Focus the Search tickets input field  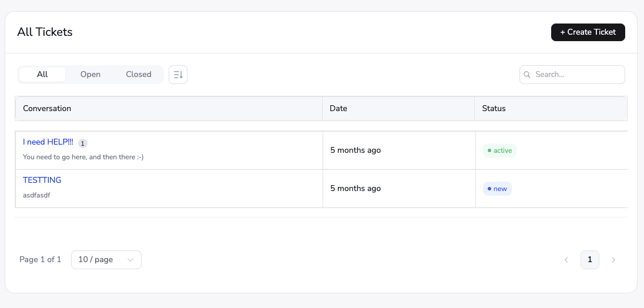[x=576, y=75]
